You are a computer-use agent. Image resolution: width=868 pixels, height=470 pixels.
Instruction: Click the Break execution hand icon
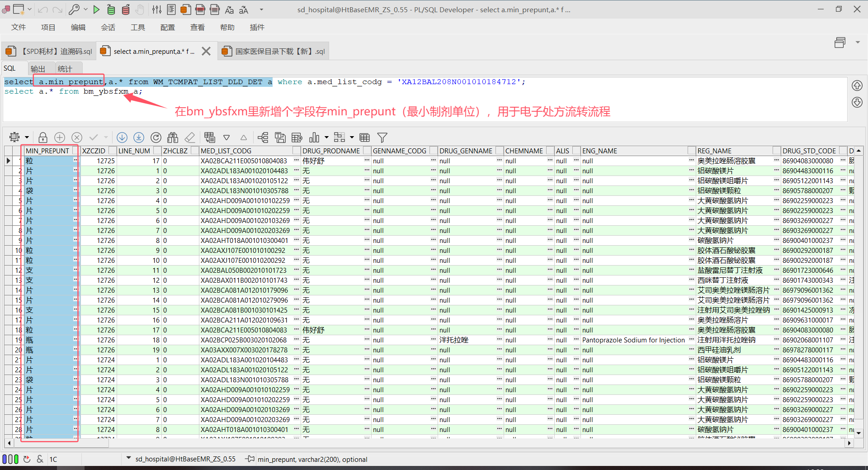point(140,9)
